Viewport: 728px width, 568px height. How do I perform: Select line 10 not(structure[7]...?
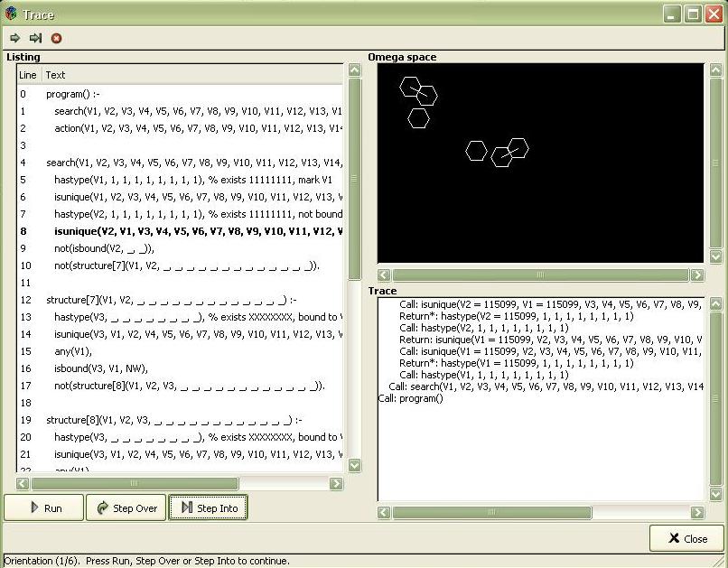click(180, 265)
